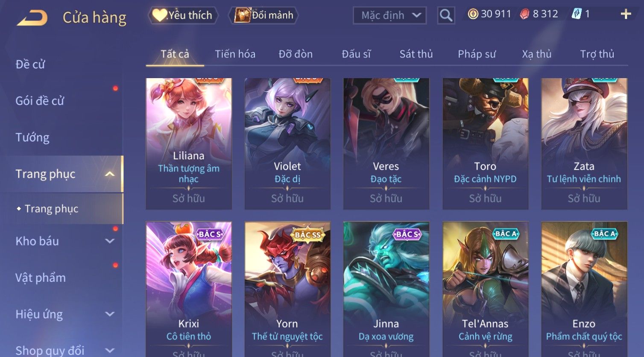The height and width of the screenshot is (357, 644).
Task: Click the gold coin currency icon
Action: pyautogui.click(x=473, y=14)
